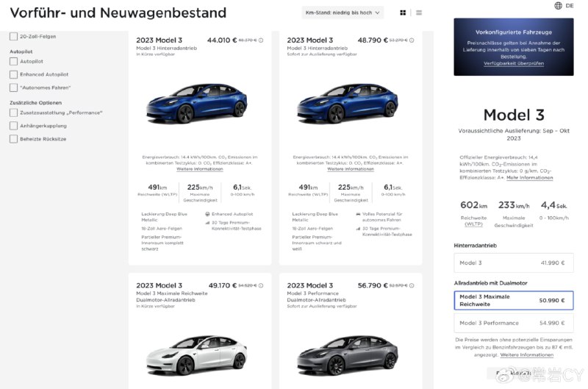588x389 pixels.
Task: Check Zusatzausstattung "Performance" option
Action: [13, 113]
